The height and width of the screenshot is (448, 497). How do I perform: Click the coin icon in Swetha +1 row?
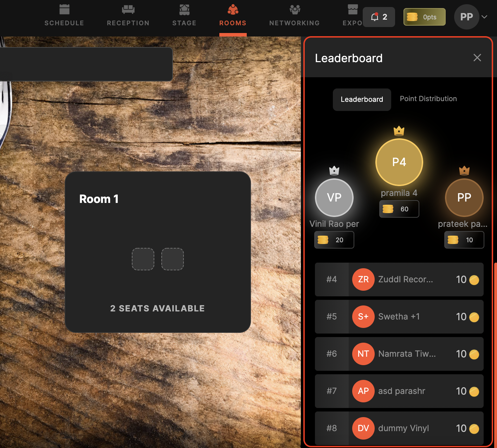point(474,317)
